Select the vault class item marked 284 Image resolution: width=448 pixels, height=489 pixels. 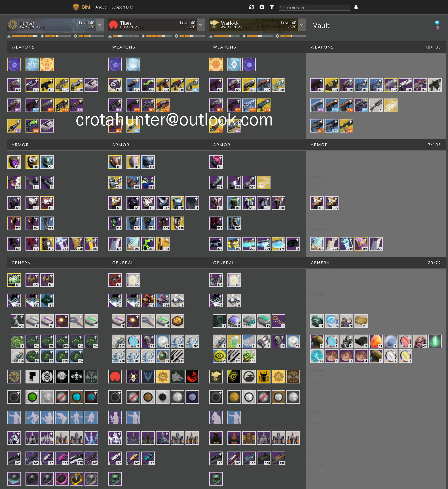pyautogui.click(x=376, y=244)
